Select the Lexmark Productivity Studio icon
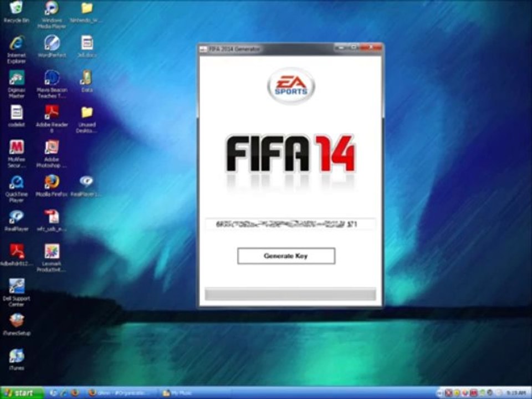 pos(52,258)
